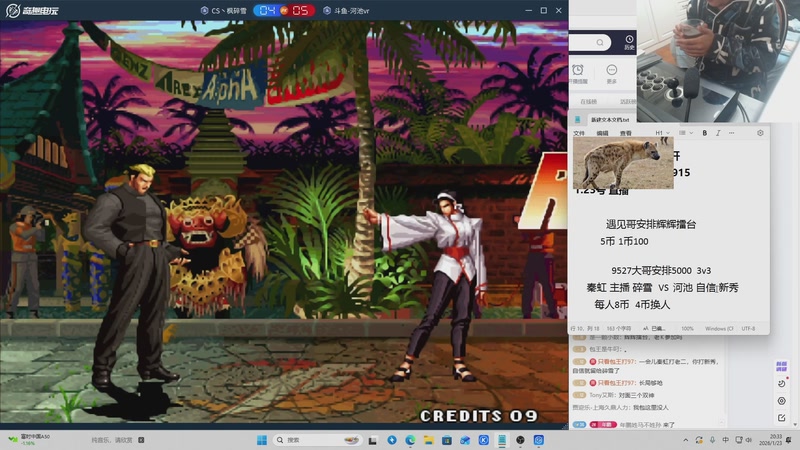Screen dimensions: 800x450
Task: Open the 编辑 menu in Notepad
Action: tap(603, 133)
